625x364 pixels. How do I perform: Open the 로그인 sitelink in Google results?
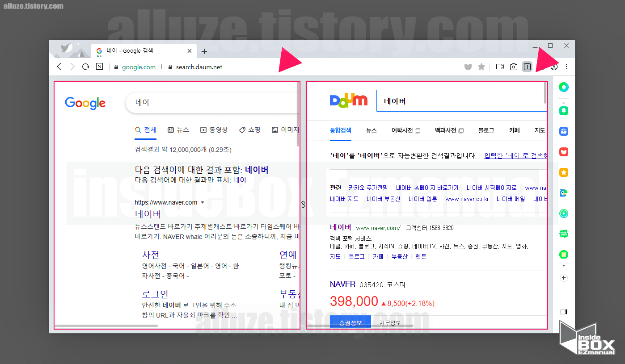coord(155,294)
